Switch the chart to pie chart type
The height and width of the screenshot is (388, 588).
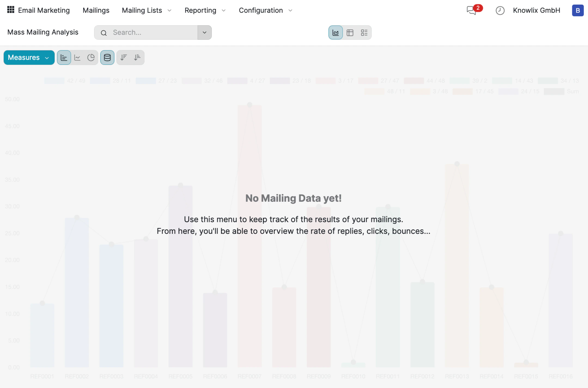[x=91, y=57]
